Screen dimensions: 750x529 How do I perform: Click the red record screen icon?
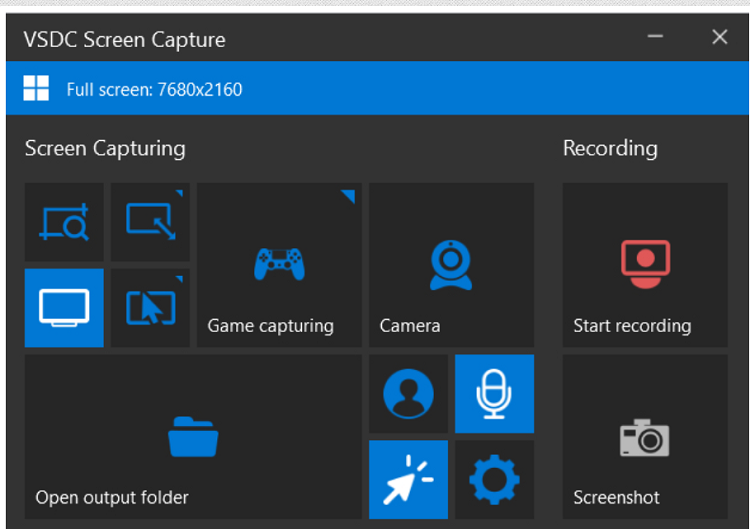tap(646, 264)
